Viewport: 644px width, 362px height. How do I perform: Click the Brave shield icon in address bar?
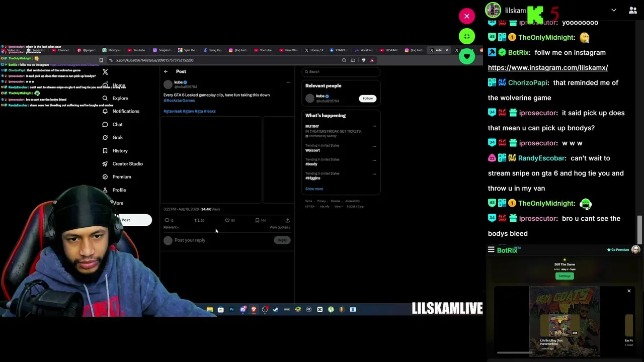tap(363, 60)
